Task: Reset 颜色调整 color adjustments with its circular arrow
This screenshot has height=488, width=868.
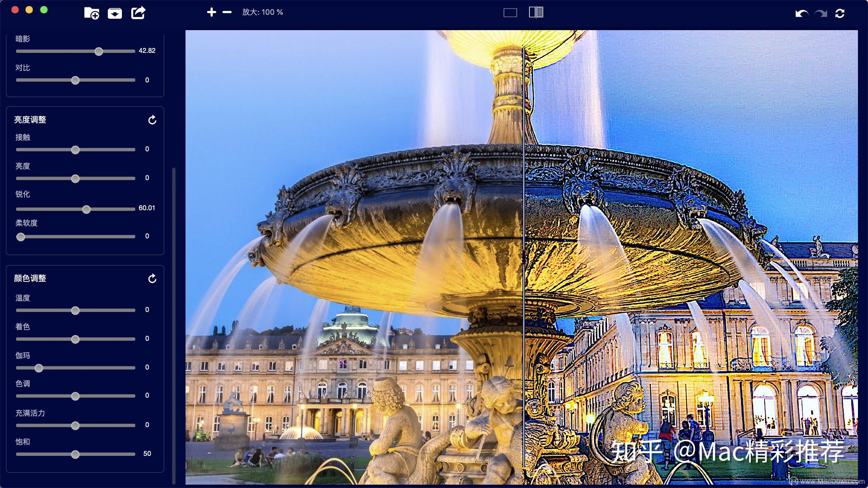Action: (152, 278)
